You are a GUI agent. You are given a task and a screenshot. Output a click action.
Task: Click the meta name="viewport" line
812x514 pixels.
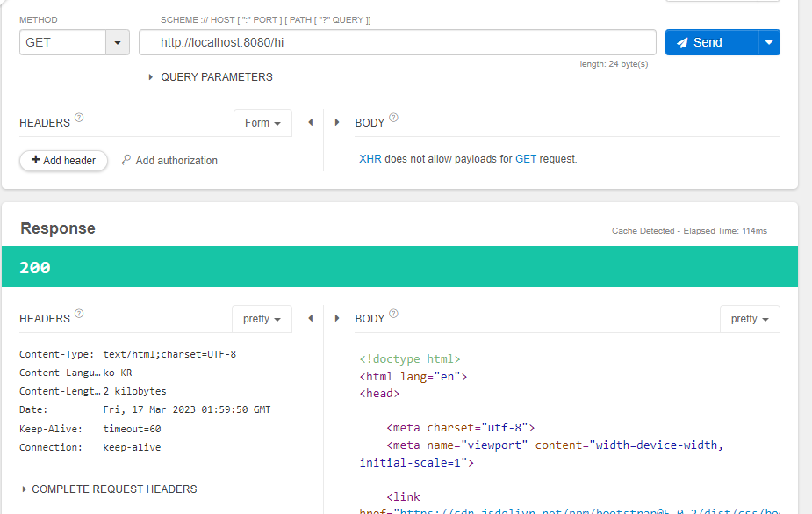(x=541, y=454)
